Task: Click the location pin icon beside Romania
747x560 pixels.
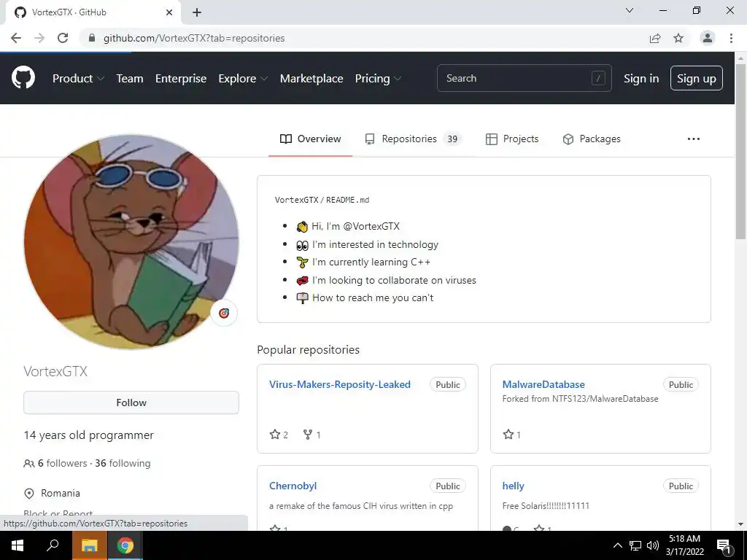Action: tap(29, 494)
